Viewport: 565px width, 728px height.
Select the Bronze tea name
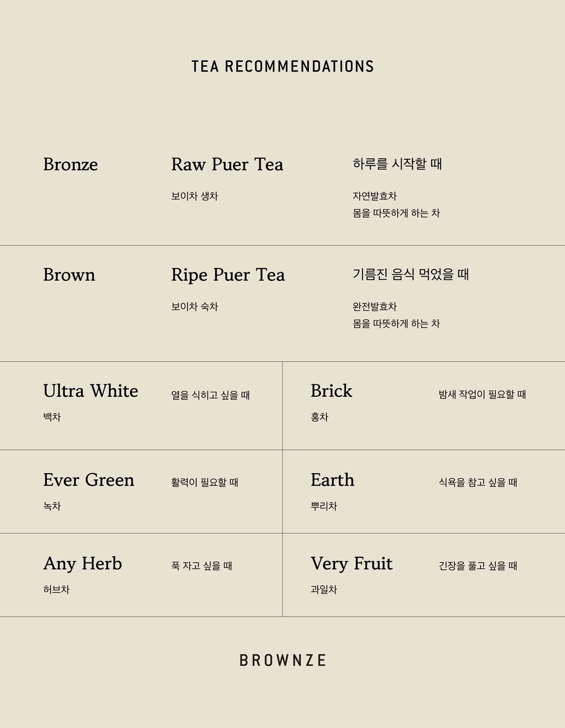tap(71, 164)
